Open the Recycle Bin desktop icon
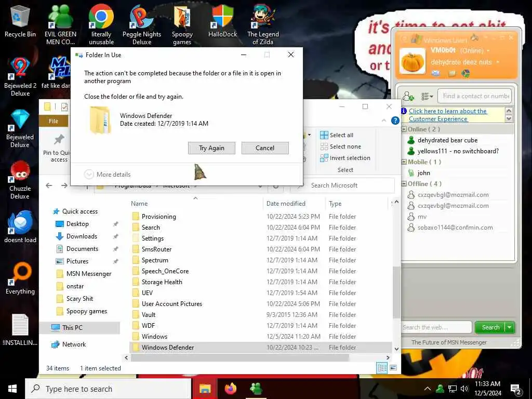Viewport: 532px width, 399px height. pyautogui.click(x=20, y=21)
